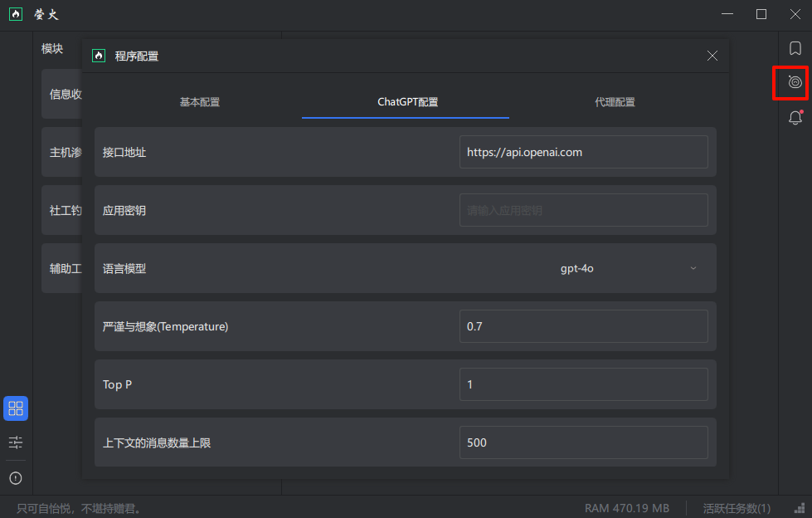Click the 接口地址 URL input field
The height and width of the screenshot is (518, 812).
point(583,152)
